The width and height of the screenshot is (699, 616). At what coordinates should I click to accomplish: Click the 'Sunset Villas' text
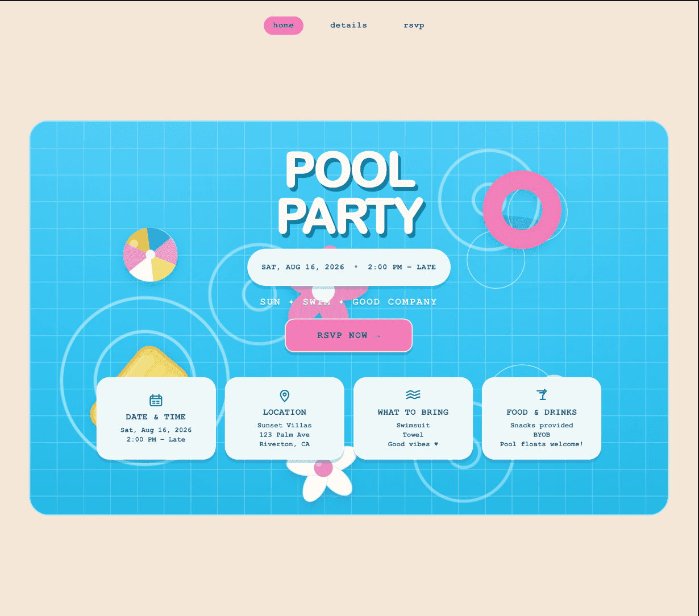point(285,426)
